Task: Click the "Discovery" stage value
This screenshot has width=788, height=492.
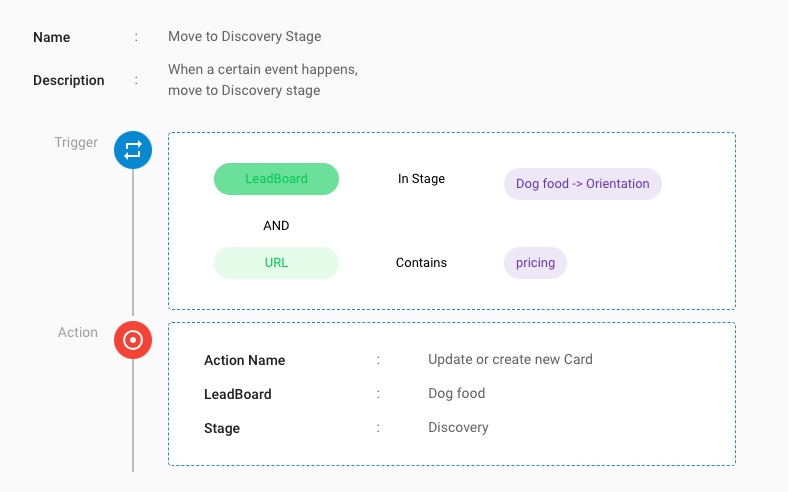Action: point(458,428)
